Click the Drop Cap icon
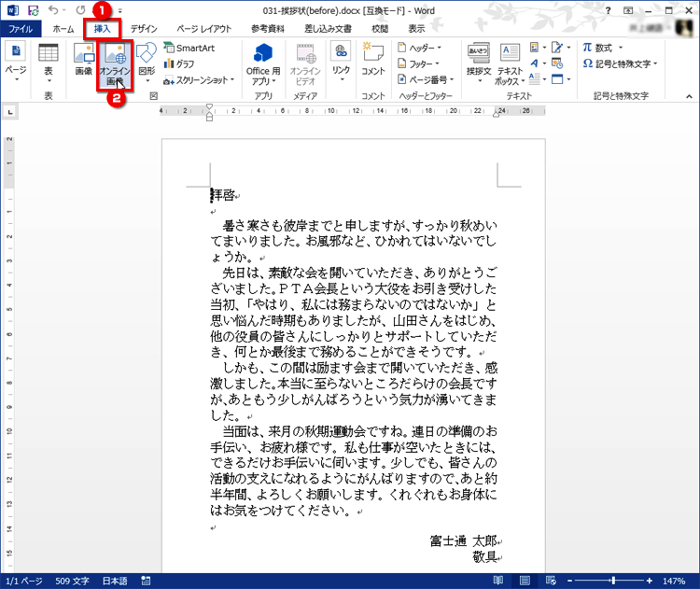 (538, 79)
